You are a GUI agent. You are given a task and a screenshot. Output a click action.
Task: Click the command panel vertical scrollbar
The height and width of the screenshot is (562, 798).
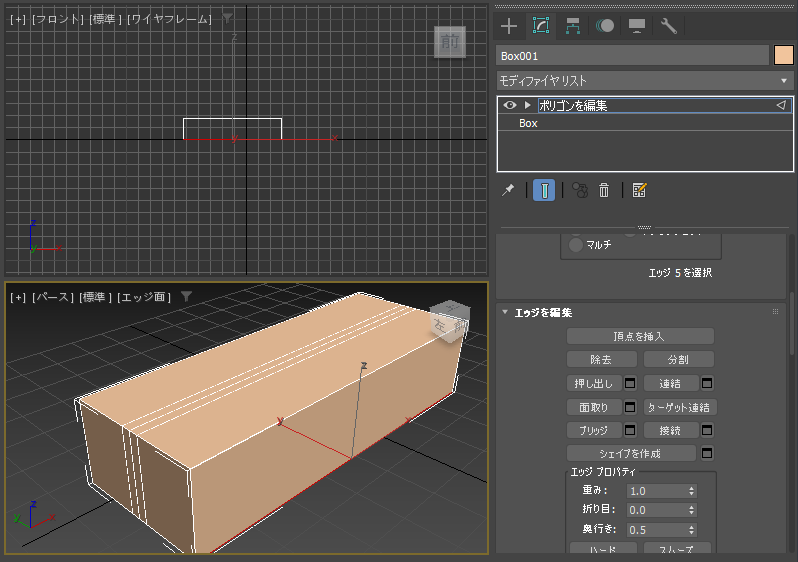pyautogui.click(x=792, y=324)
